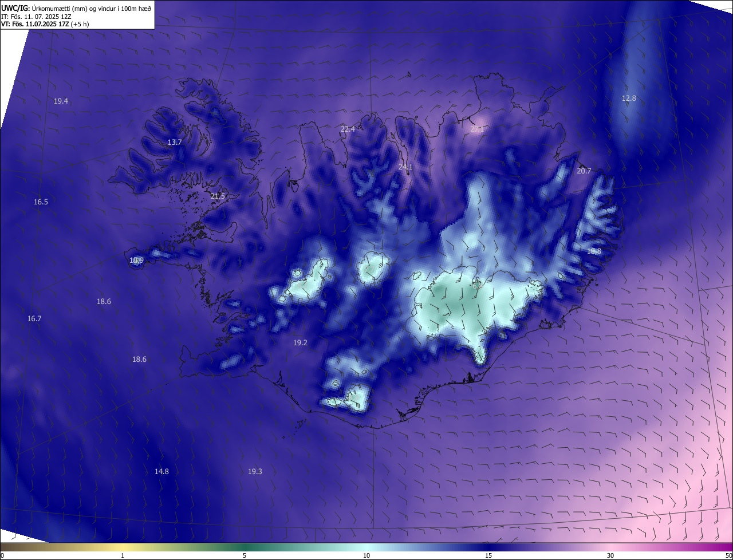This screenshot has width=733, height=560.
Task: Click the 24.1 value on the map
Action: [x=405, y=167]
